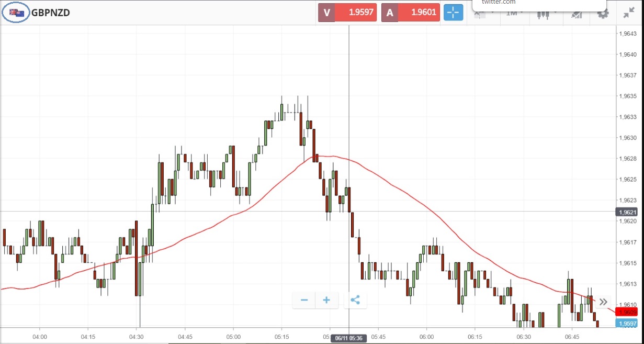Open the drawing tools icon

pyautogui.click(x=577, y=14)
